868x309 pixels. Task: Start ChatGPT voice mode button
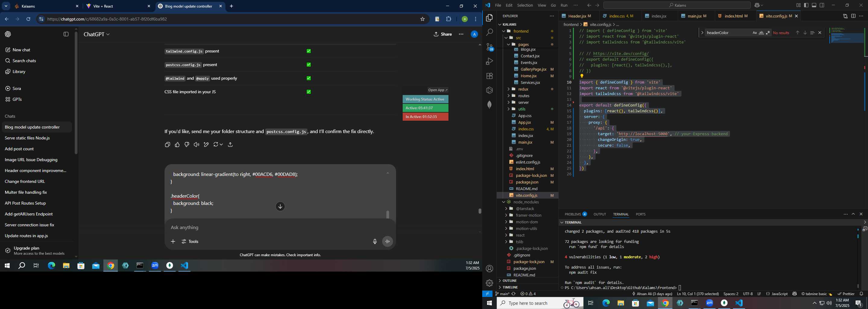(388, 241)
